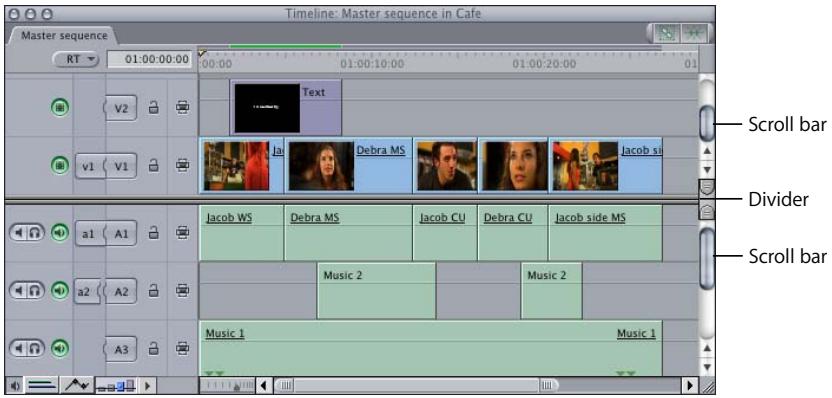The height and width of the screenshot is (398, 832).
Task: Click the video scroll up arrow
Action: (x=707, y=151)
